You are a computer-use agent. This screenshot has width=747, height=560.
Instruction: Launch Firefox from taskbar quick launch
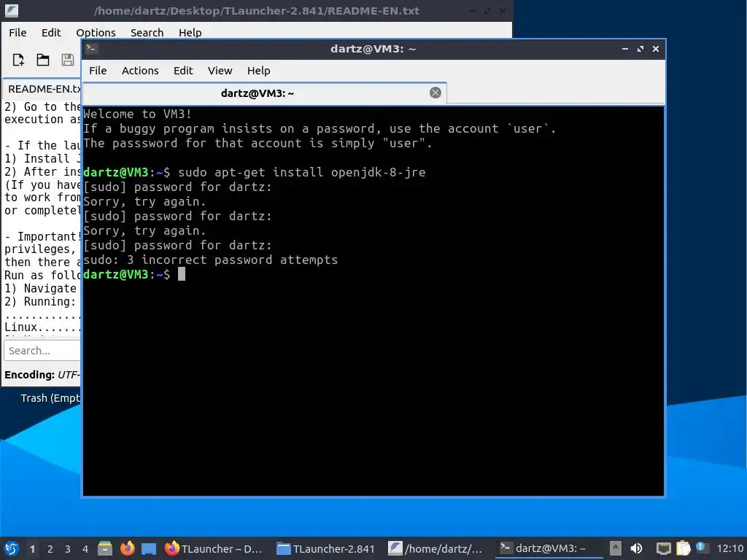click(127, 548)
